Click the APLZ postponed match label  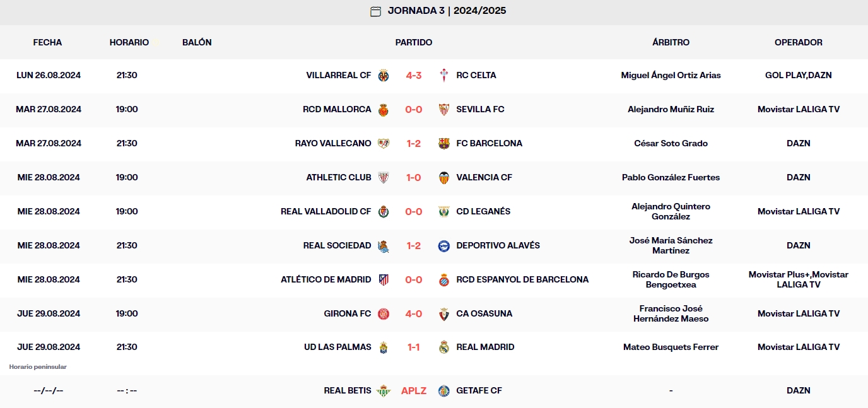point(413,390)
